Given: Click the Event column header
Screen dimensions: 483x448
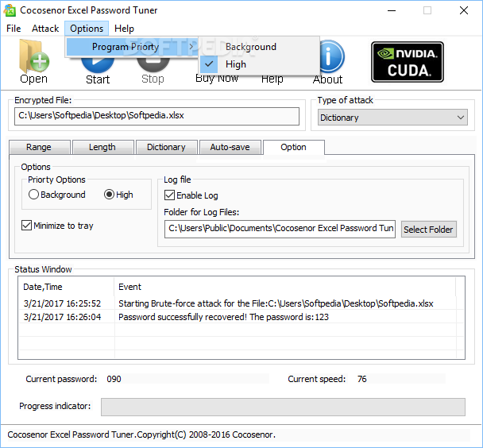Looking at the screenshot, I should (x=284, y=287).
